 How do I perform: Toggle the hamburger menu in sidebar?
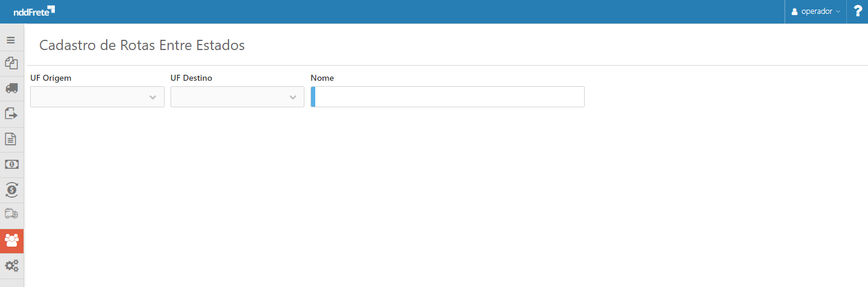pyautogui.click(x=11, y=40)
